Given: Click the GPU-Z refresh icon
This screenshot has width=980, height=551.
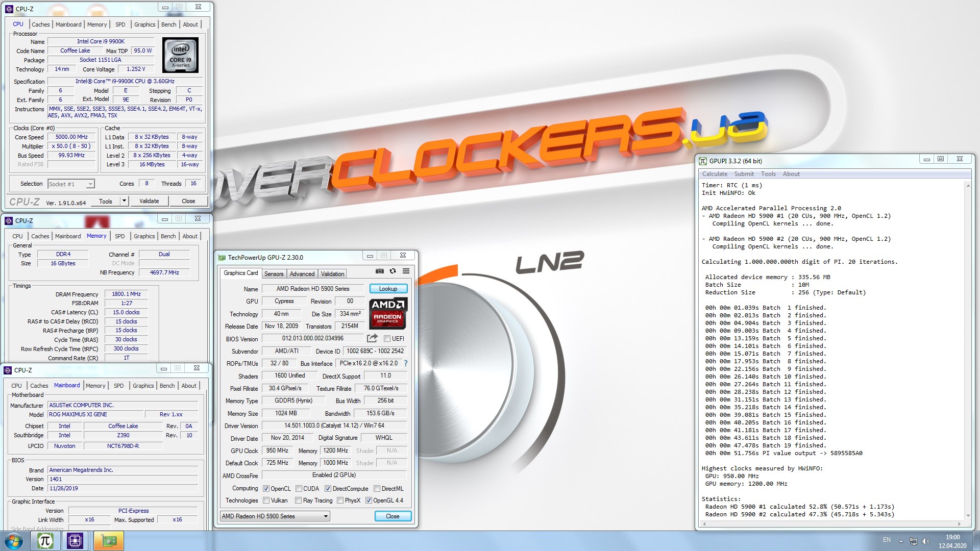Looking at the screenshot, I should (393, 271).
